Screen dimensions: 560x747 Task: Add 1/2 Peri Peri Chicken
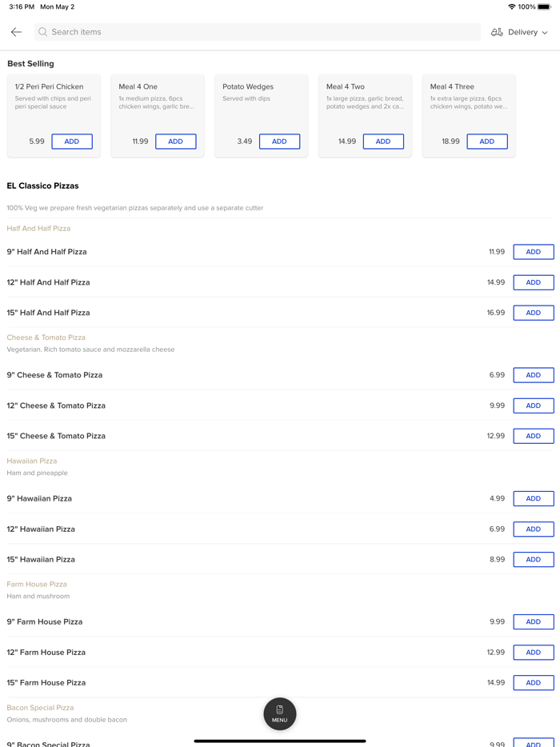coord(72,142)
